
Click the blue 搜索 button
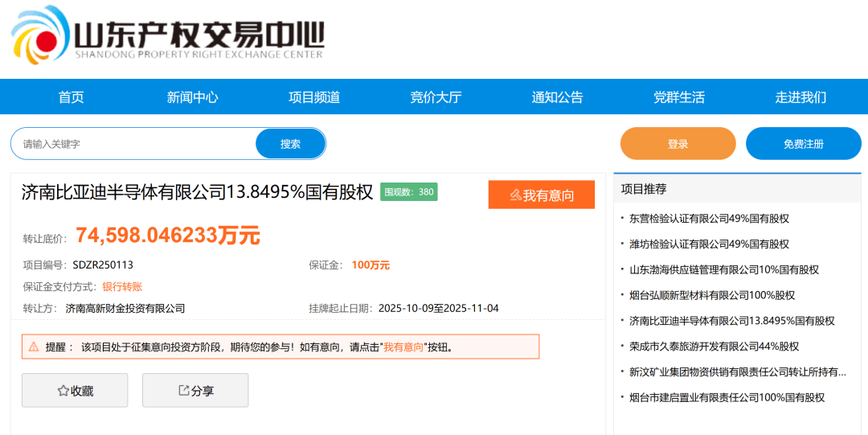pyautogui.click(x=291, y=144)
